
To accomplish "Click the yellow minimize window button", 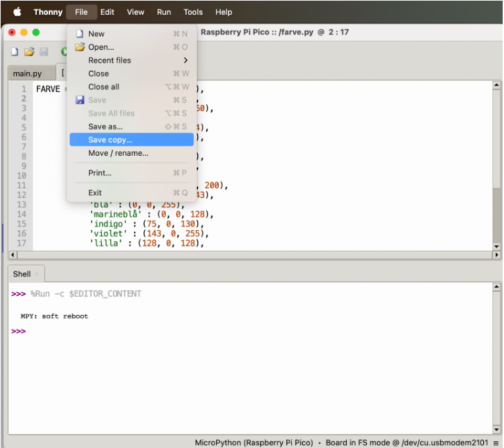I will pos(24,33).
